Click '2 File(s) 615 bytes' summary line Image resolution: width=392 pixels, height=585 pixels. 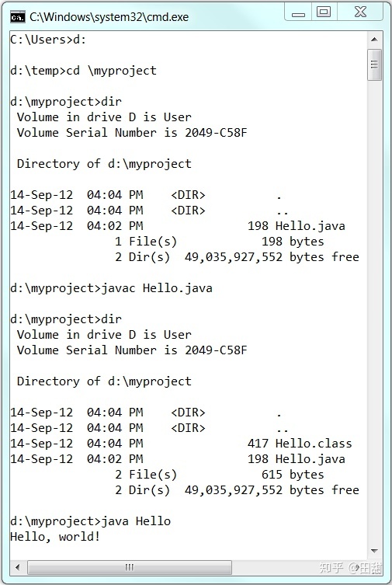[x=219, y=475]
